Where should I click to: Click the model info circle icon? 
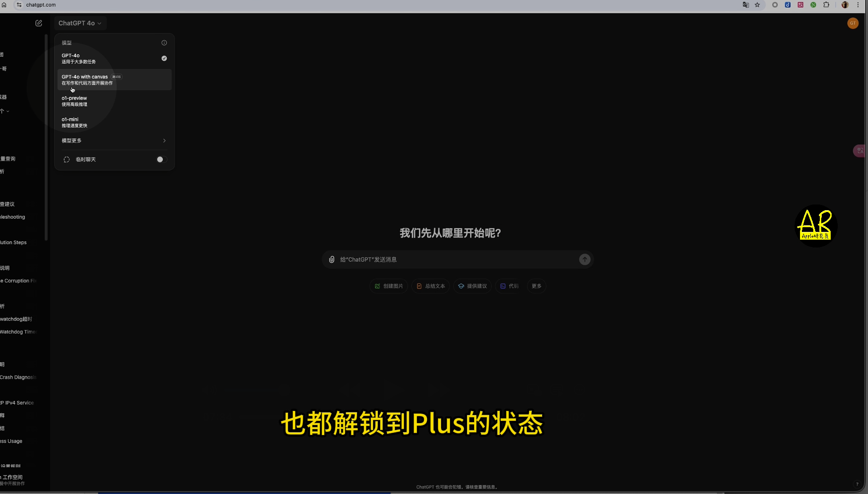(x=164, y=43)
